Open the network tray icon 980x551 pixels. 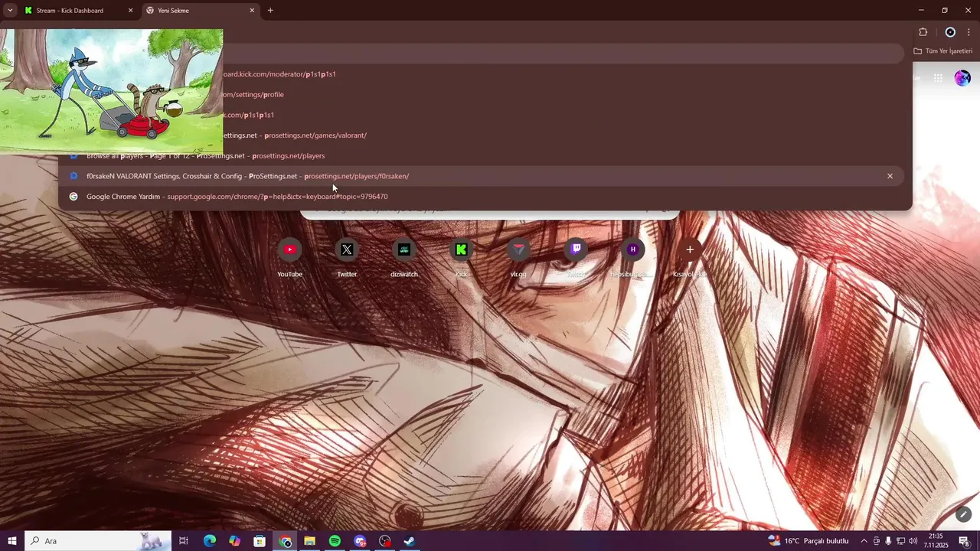[x=900, y=541]
